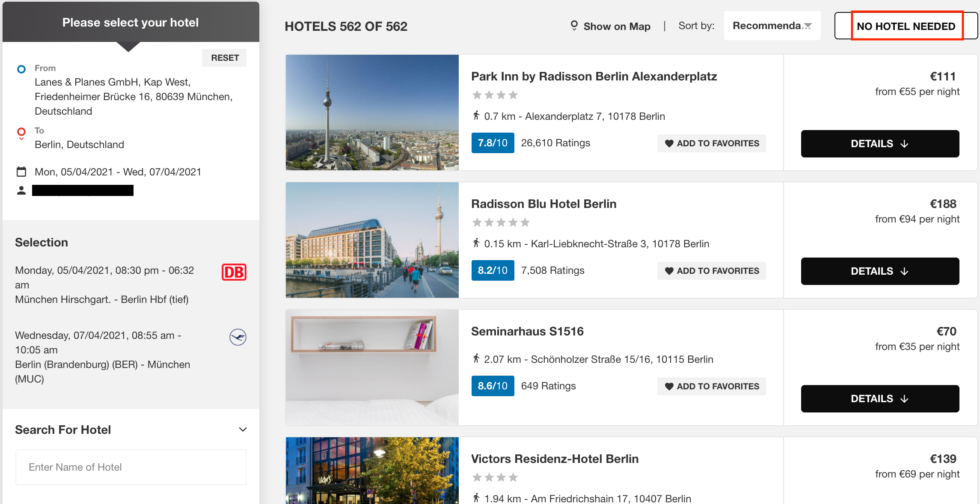Open Victors Residenz-Hotel Berlin title
Screen dimensions: 980x504
tap(555, 459)
